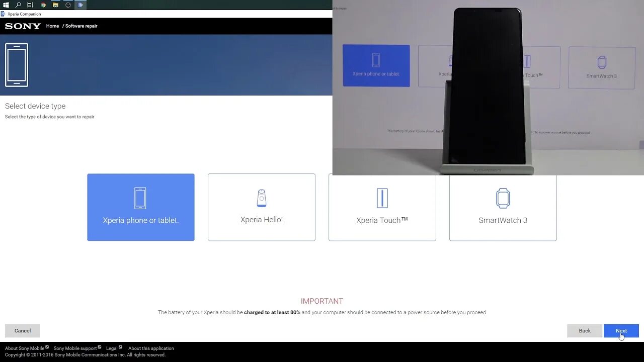The width and height of the screenshot is (644, 362).
Task: Click the Software repair breadcrumb
Action: (x=81, y=26)
